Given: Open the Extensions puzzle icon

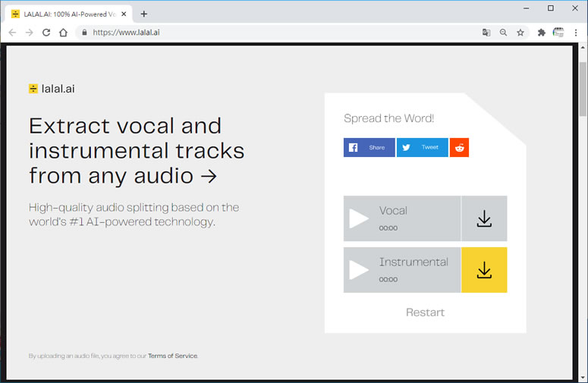Looking at the screenshot, I should [541, 33].
